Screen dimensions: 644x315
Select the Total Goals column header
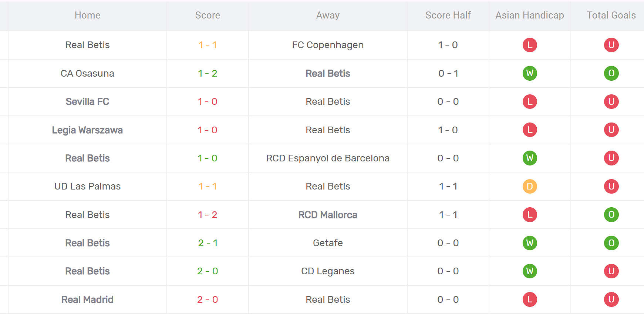tap(611, 15)
